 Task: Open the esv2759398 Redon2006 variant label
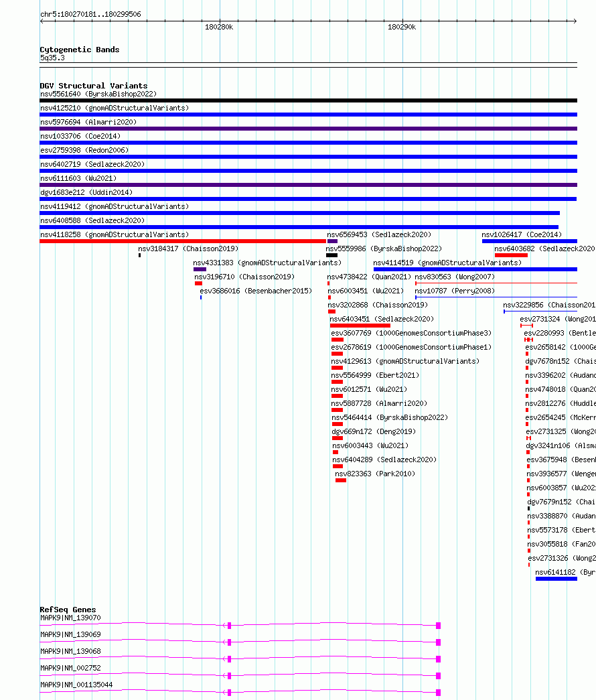pyautogui.click(x=84, y=150)
